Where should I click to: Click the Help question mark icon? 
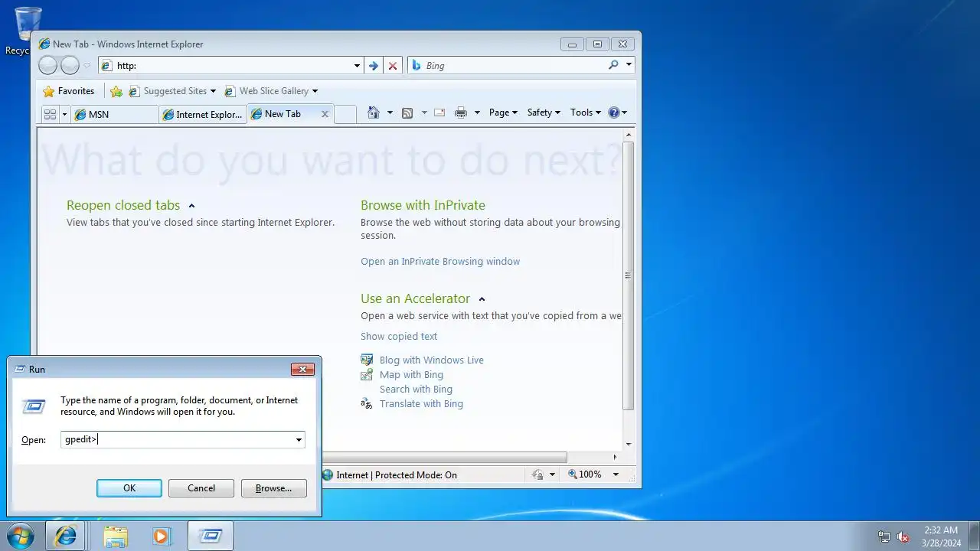coord(614,112)
